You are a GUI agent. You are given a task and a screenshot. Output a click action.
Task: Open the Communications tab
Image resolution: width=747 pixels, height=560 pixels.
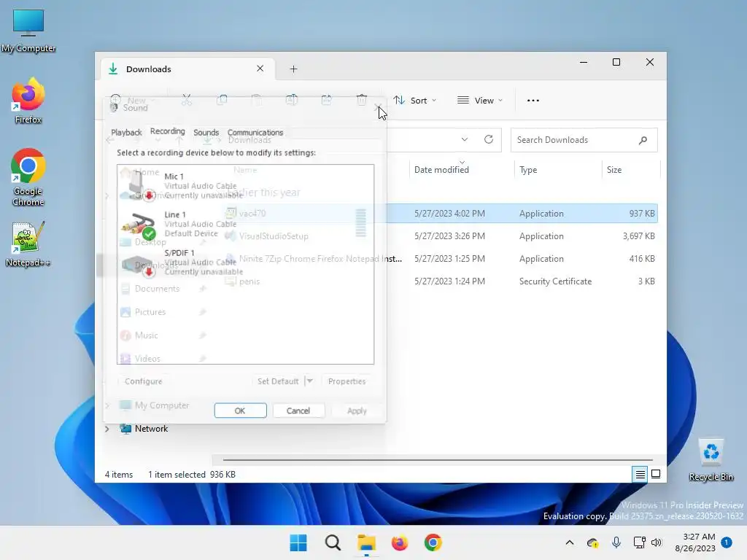[255, 133]
